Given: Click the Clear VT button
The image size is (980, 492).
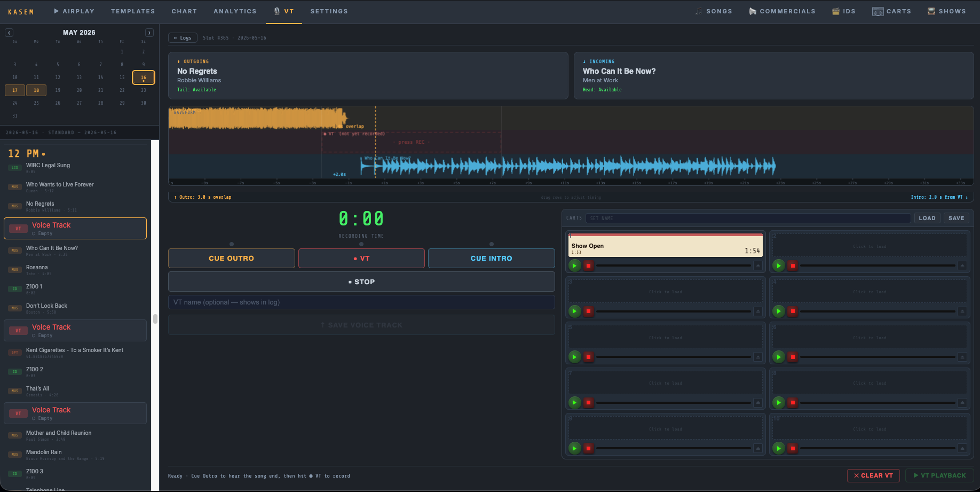Looking at the screenshot, I should [x=873, y=475].
